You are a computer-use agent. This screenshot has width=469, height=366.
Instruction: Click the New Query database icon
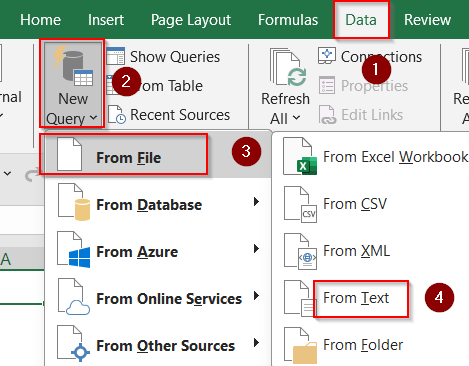(x=73, y=66)
